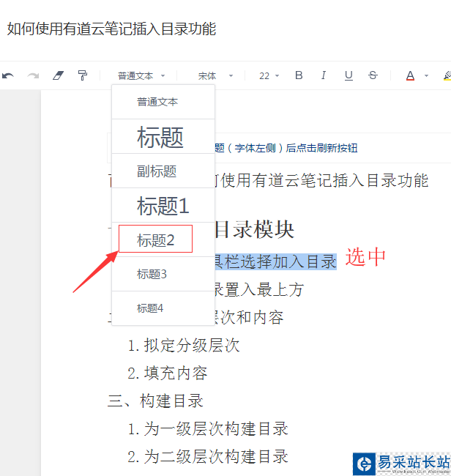Click the line 1. 拟定分级层次
451x476 pixels.
point(184,345)
